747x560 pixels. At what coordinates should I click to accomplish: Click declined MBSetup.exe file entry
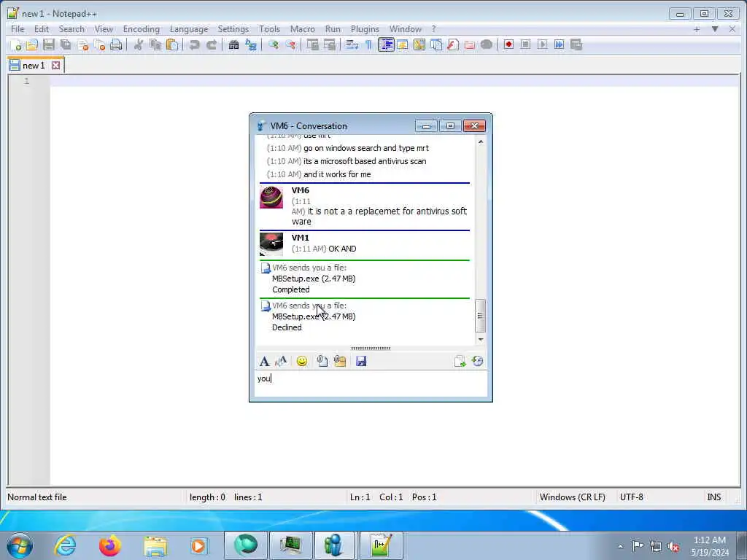[314, 316]
